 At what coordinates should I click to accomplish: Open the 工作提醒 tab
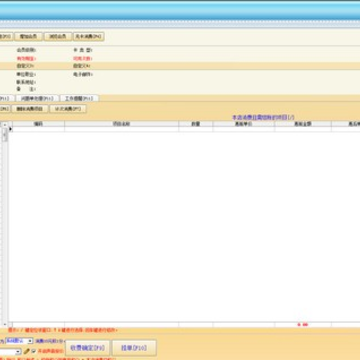click(79, 98)
